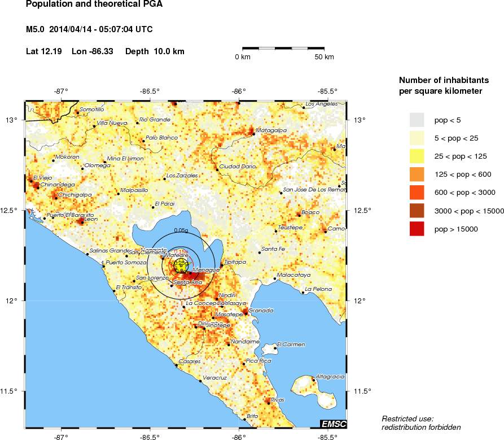Click the red 'pop > 15000' legend swatch
This screenshot has height=440, width=504.
[417, 229]
